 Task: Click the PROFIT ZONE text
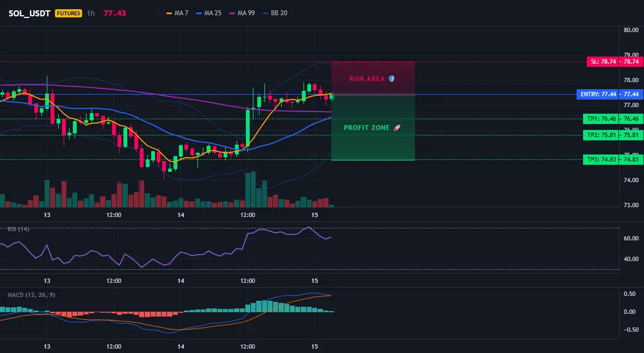click(x=367, y=128)
